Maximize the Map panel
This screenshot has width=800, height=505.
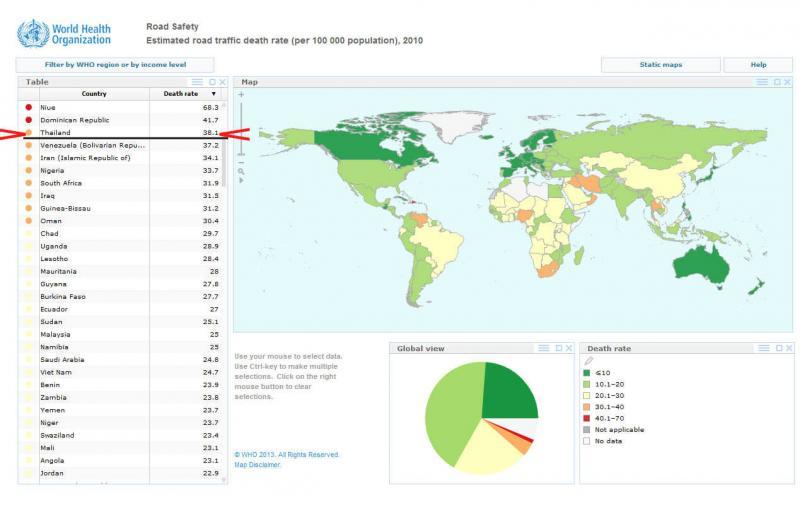pos(777,82)
